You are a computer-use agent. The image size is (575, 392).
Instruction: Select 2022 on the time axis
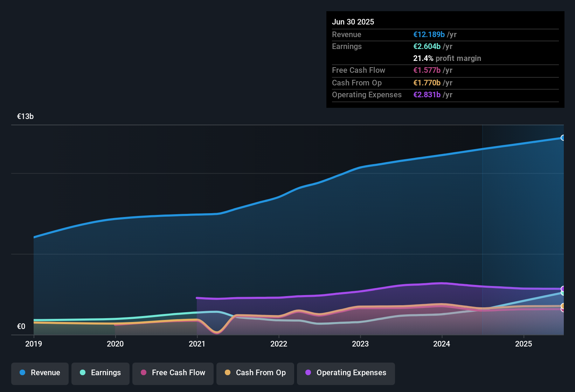point(279,344)
